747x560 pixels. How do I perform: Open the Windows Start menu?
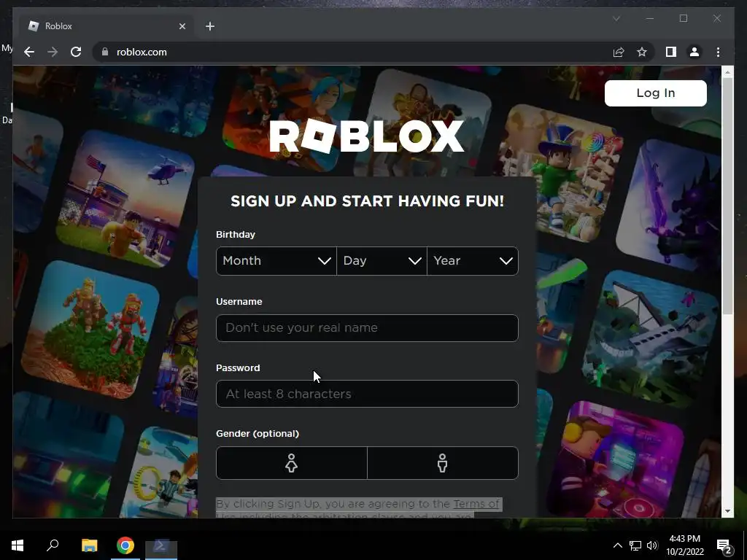click(18, 545)
